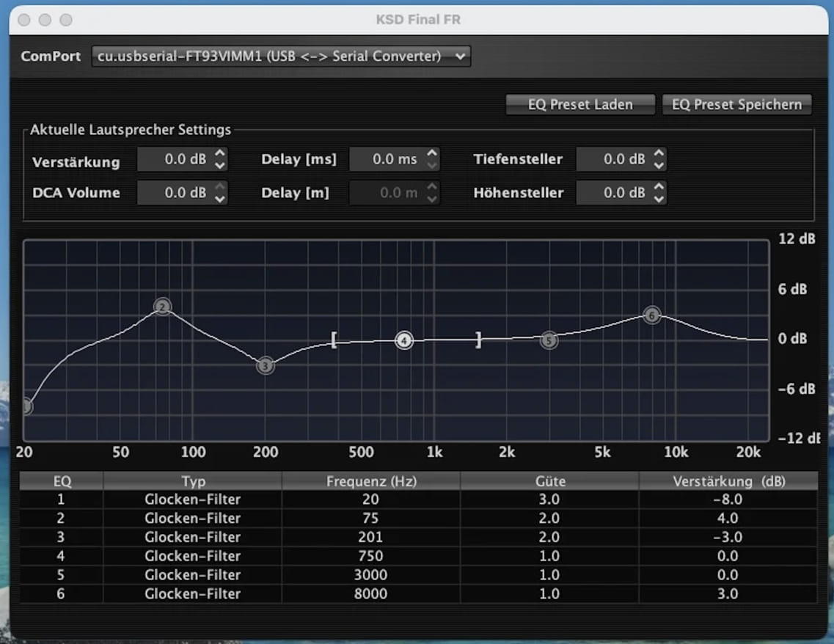Select EQ node 2 on the graph

tap(163, 307)
